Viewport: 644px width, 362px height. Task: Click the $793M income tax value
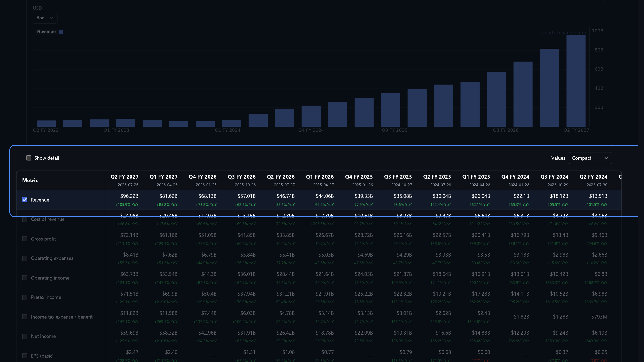coord(599,317)
